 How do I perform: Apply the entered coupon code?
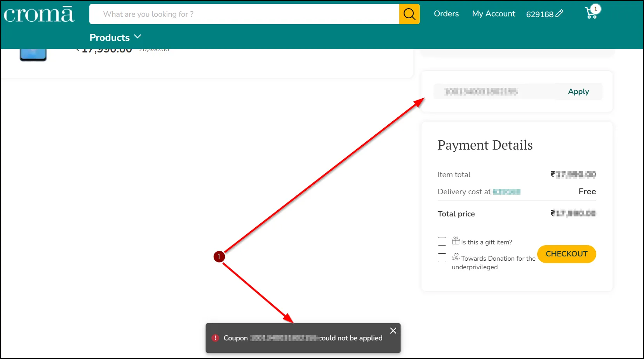click(x=578, y=92)
